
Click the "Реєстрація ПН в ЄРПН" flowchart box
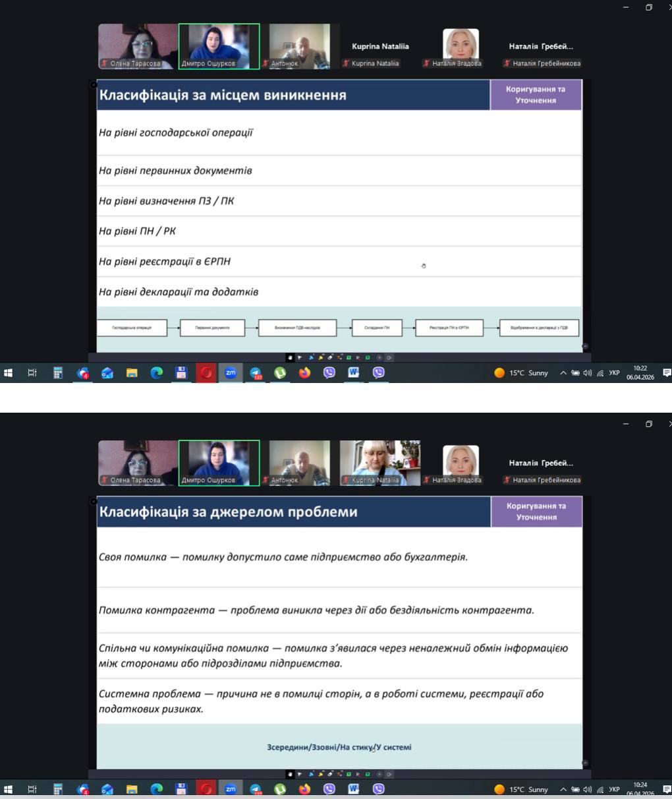449,328
